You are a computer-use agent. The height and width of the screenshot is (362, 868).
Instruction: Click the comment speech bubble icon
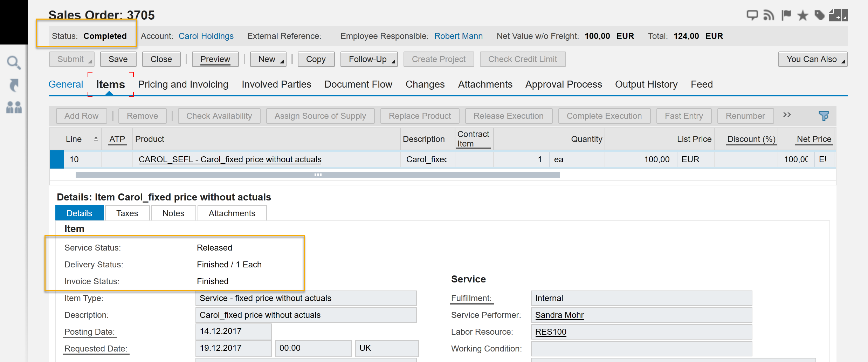[x=752, y=15]
